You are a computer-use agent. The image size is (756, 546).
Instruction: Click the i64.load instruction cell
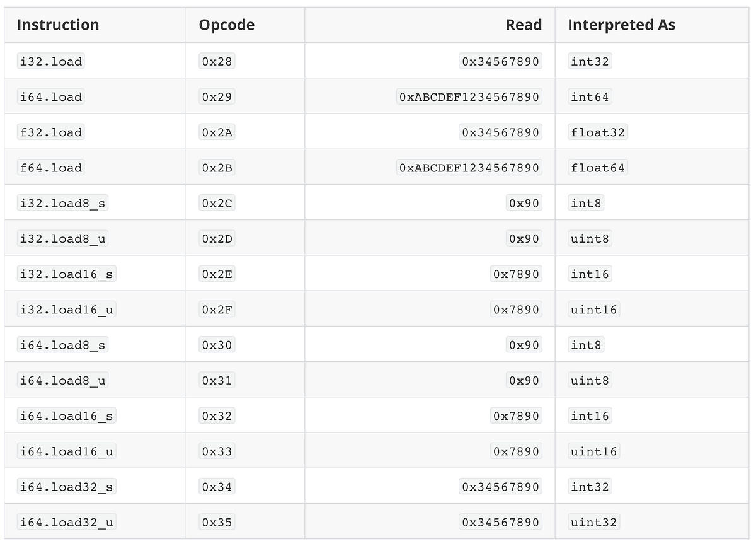tap(95, 96)
